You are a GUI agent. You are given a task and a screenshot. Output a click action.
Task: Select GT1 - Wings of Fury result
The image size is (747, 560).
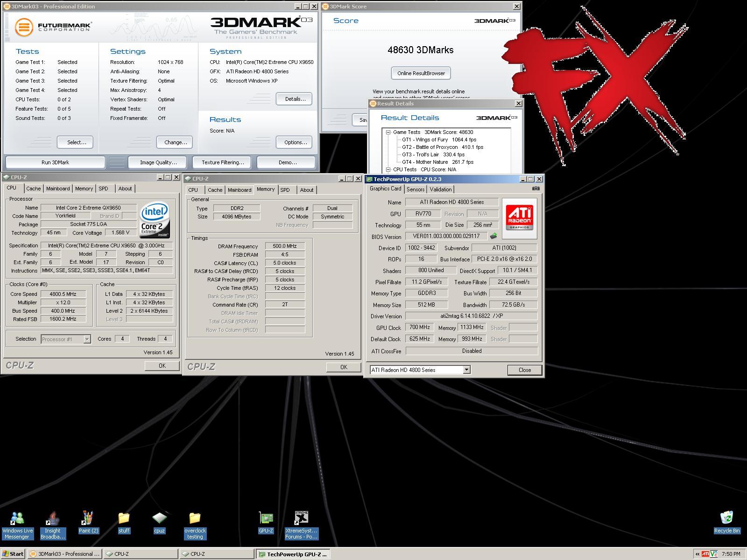[439, 140]
